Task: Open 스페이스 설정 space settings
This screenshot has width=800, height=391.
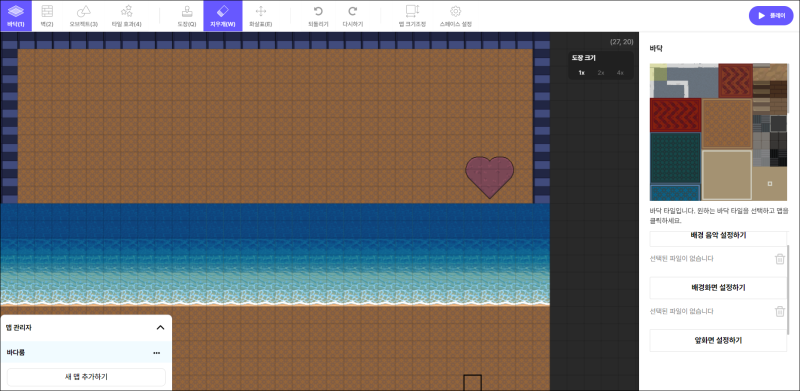Action: [x=456, y=16]
